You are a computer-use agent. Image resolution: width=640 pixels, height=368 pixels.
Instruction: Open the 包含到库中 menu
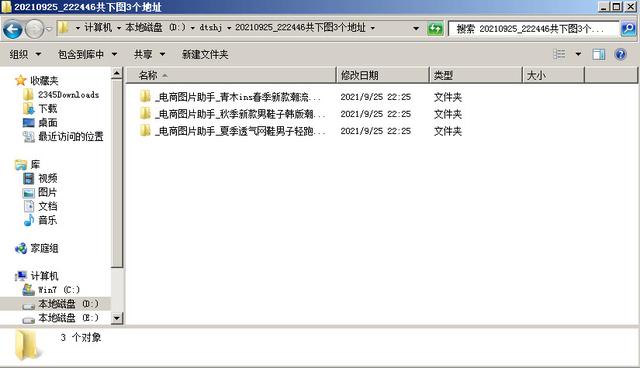[87, 54]
